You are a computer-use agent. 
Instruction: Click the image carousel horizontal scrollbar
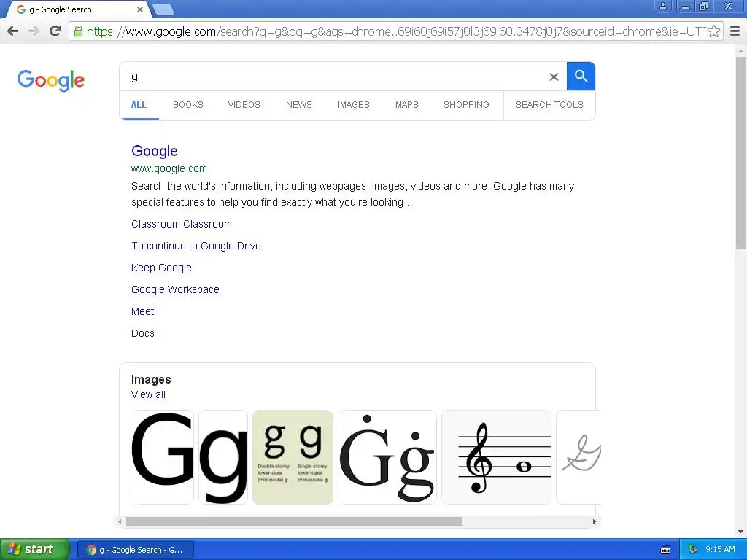(294, 521)
